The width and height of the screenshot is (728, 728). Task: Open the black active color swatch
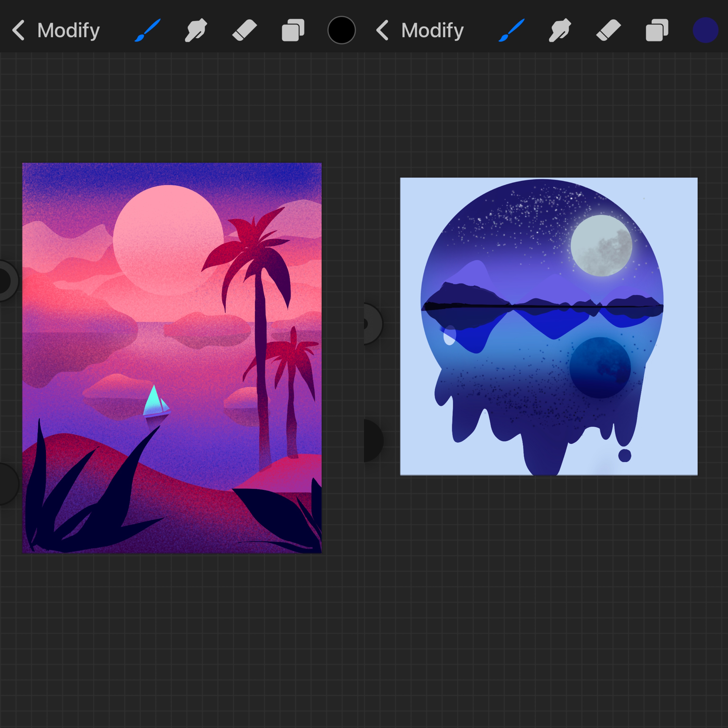(341, 30)
